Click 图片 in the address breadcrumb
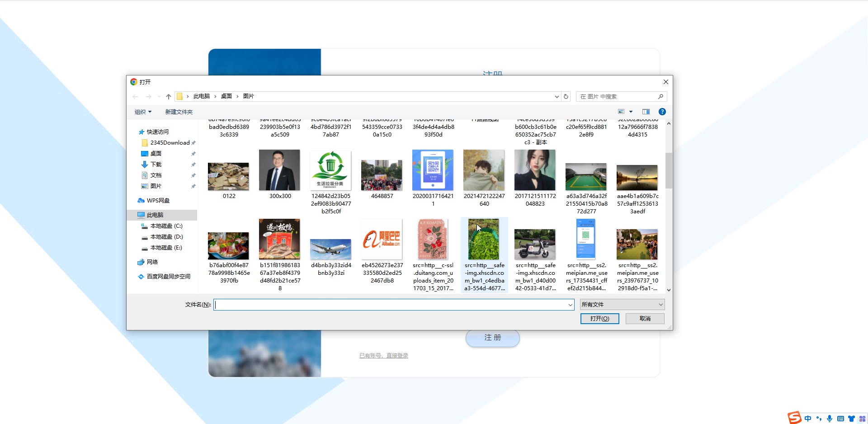Image resolution: width=868 pixels, height=424 pixels. coord(248,96)
